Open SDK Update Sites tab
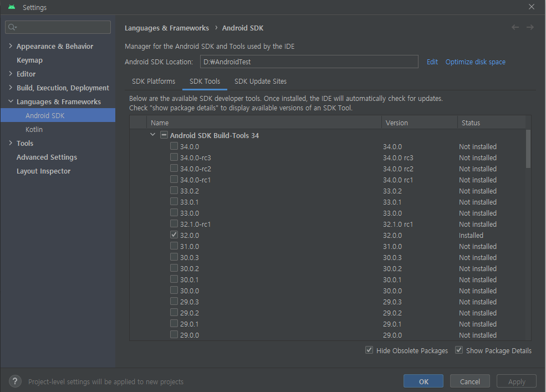 tap(261, 81)
